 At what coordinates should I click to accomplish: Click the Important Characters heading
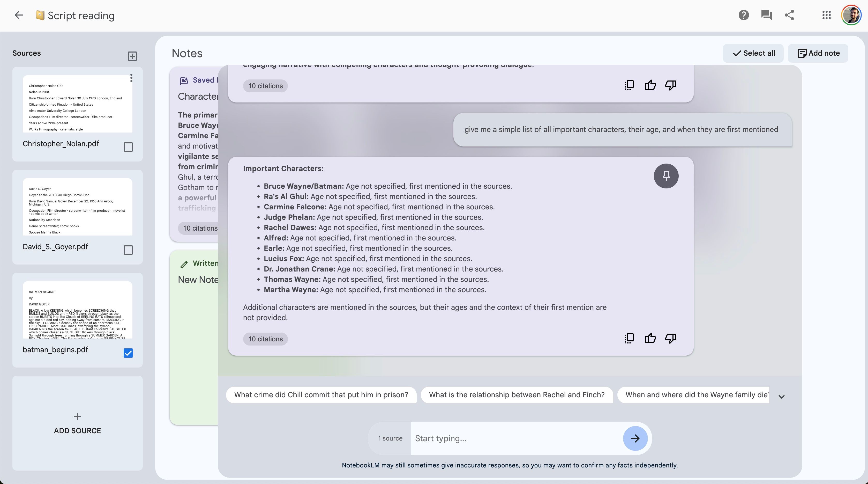283,169
